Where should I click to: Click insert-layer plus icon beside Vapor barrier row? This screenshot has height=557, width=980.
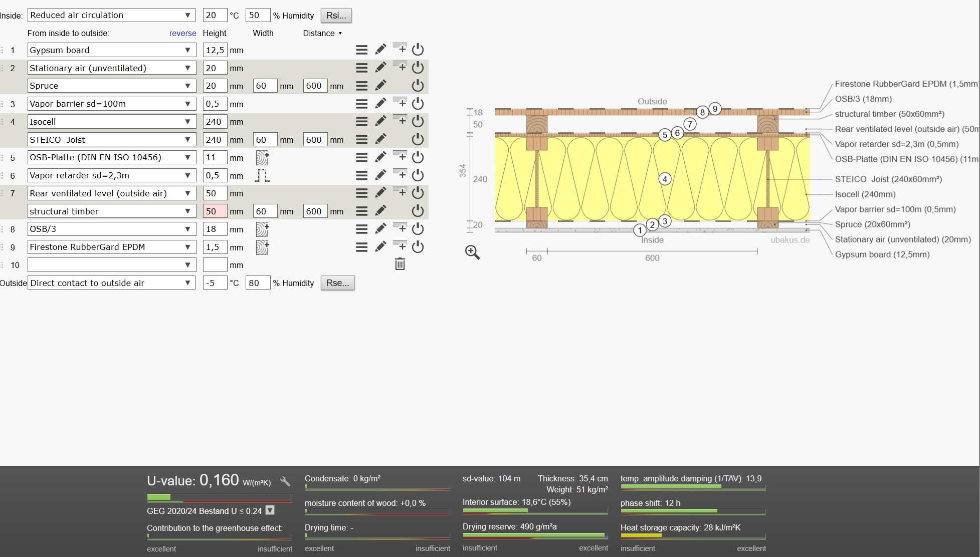point(400,103)
